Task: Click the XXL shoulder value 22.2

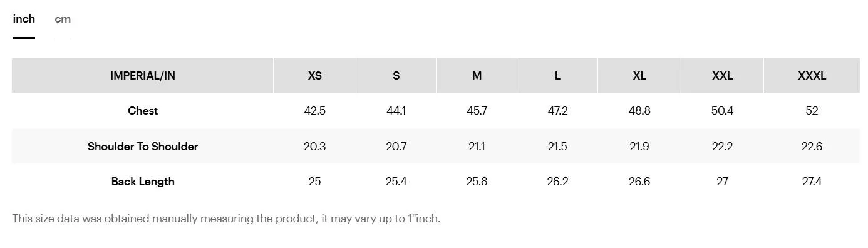Action: (x=723, y=147)
